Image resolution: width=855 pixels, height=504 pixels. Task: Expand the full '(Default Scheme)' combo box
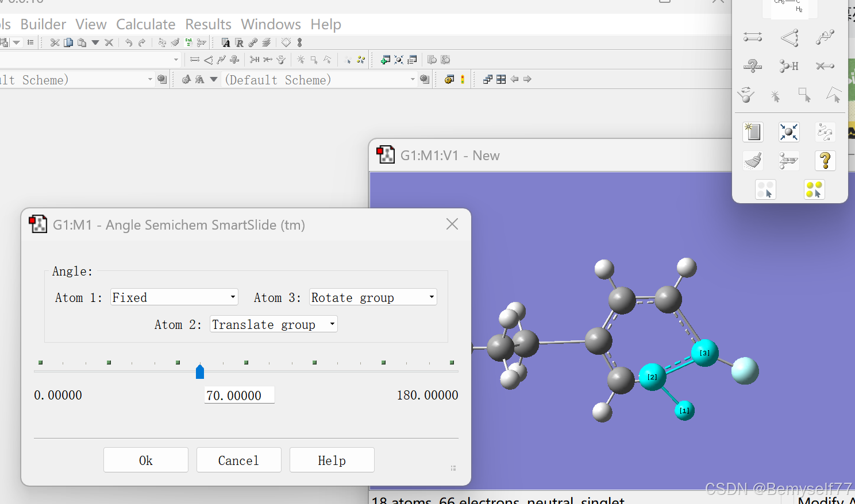coord(319,80)
